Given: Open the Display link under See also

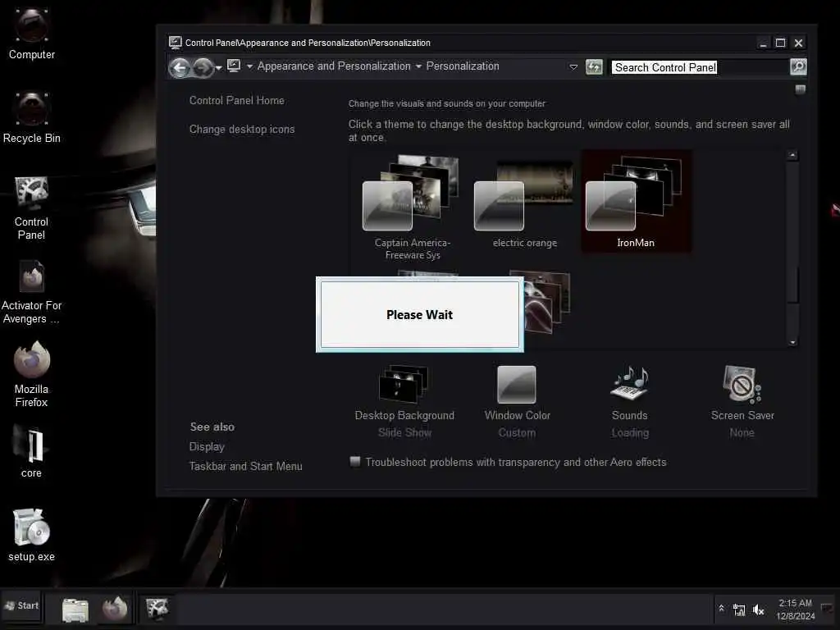Looking at the screenshot, I should tap(207, 446).
